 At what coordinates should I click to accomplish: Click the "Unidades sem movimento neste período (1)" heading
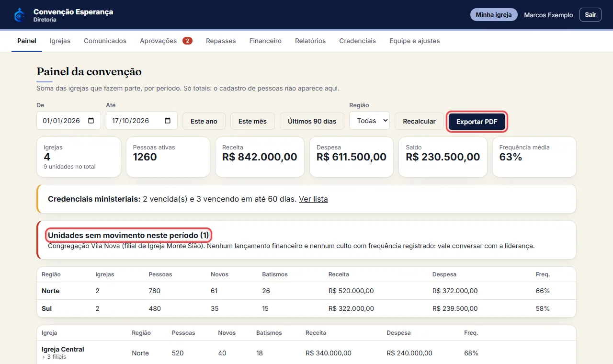[128, 235]
